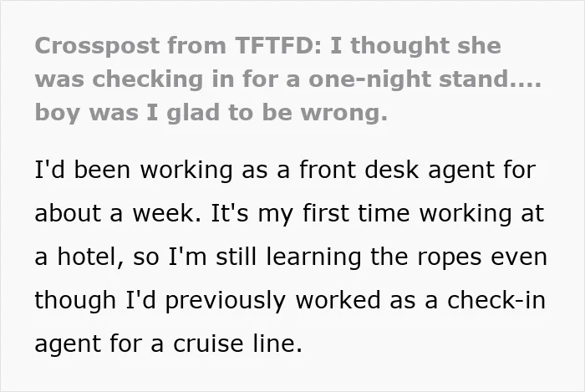Click 'though I'd previously' in the body
585x392 pixels.
tap(160, 301)
